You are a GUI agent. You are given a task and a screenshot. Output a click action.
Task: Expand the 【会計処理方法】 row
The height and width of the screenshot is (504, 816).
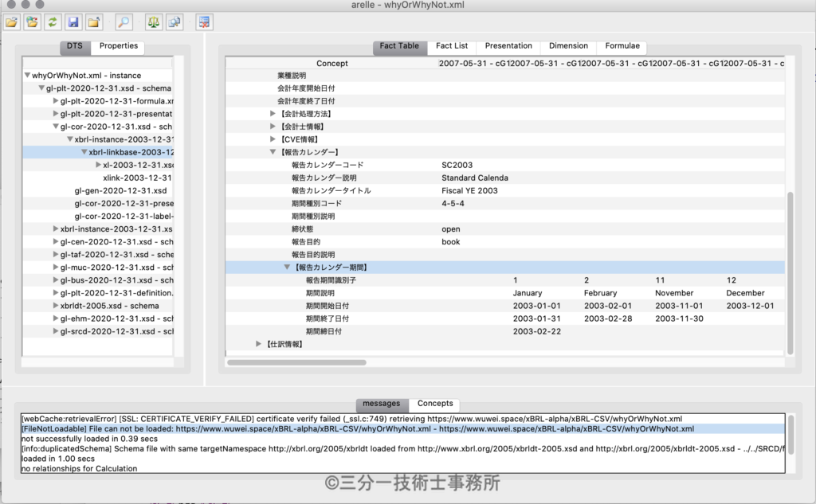273,114
